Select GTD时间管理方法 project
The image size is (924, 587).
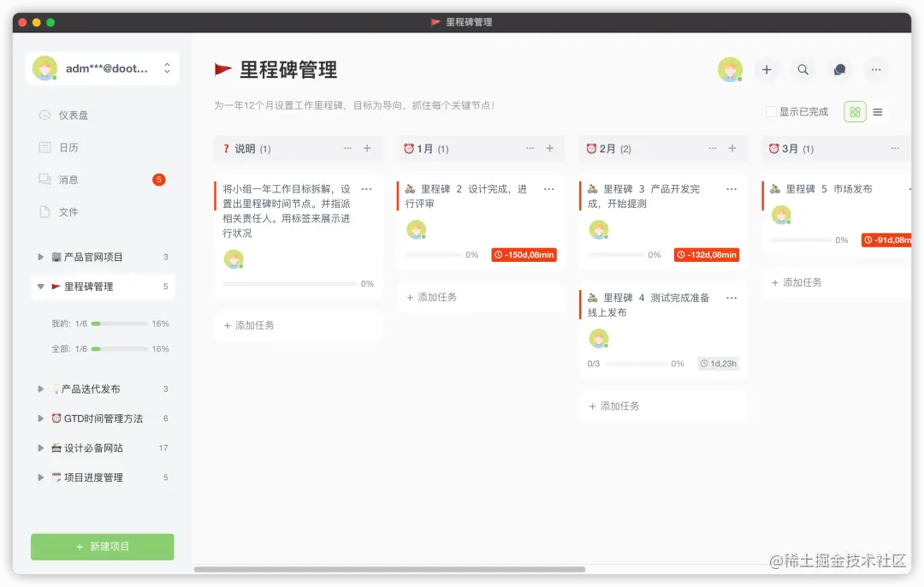click(x=104, y=418)
